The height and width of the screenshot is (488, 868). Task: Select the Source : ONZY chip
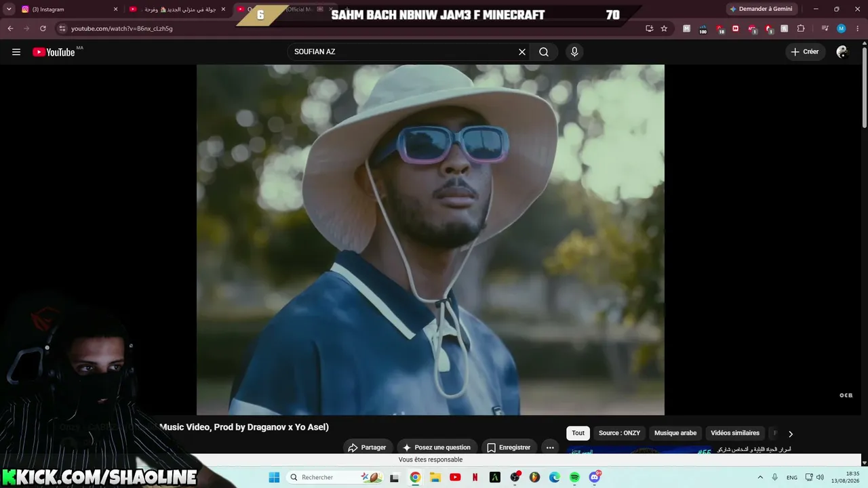coord(619,433)
